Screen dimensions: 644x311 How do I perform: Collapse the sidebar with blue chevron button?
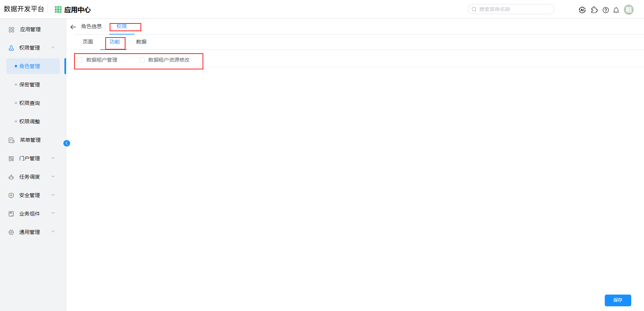coord(67,143)
